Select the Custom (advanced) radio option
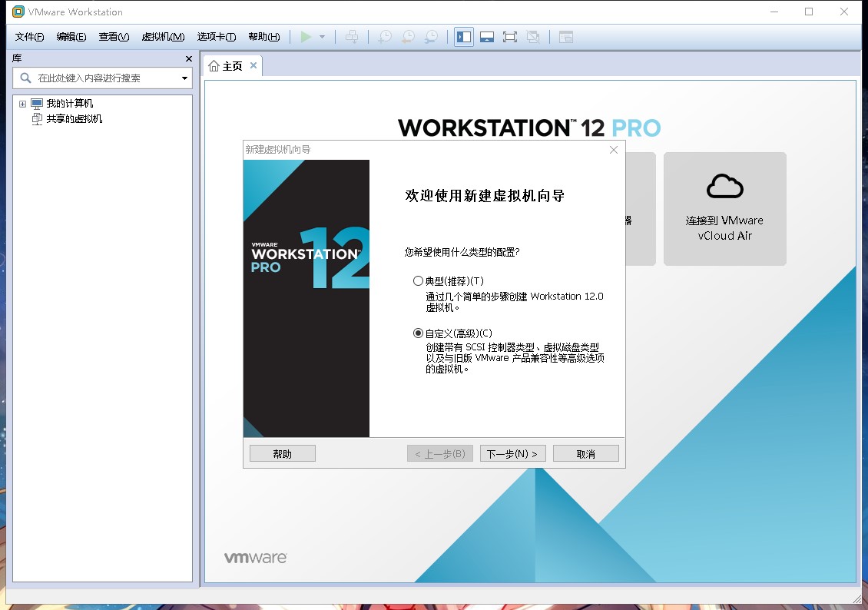The image size is (868, 610). click(418, 333)
